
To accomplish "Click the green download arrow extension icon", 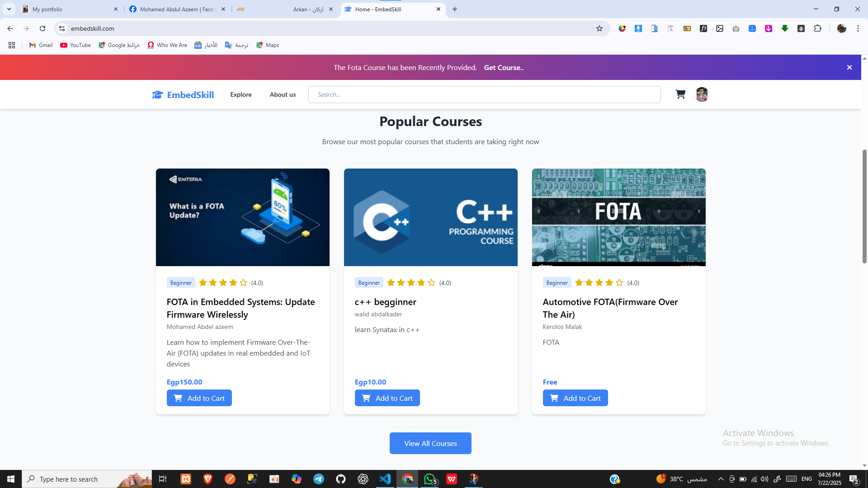I will click(x=785, y=28).
